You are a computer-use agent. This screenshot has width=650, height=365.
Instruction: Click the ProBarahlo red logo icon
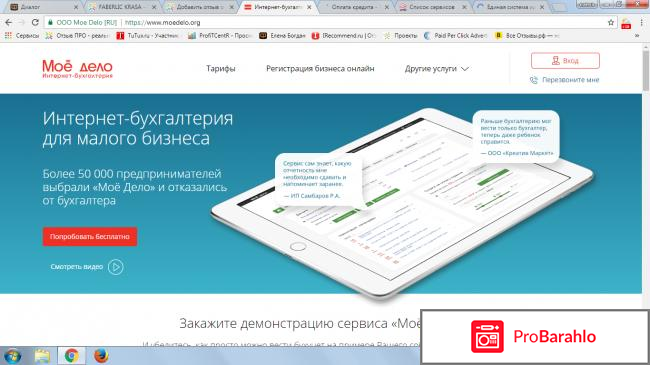click(488, 336)
